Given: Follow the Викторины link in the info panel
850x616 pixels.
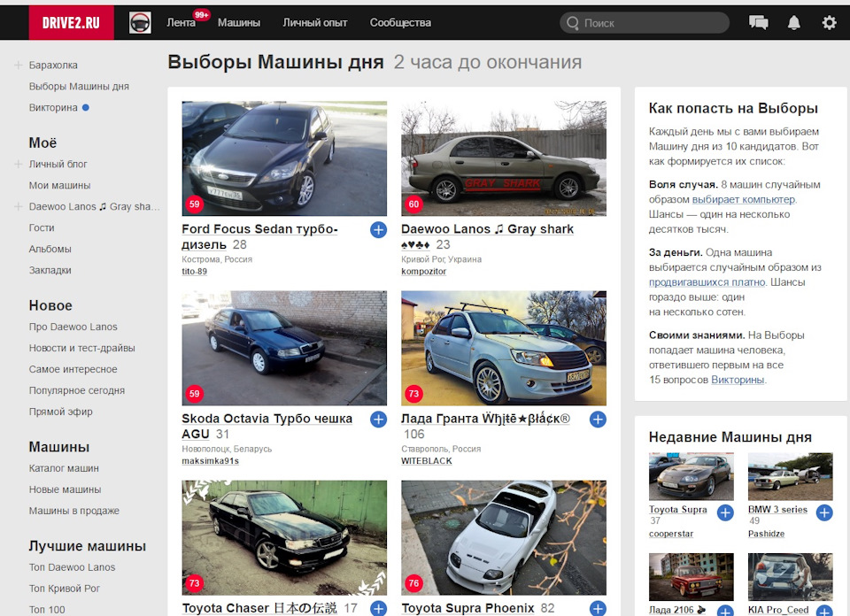Looking at the screenshot, I should click(x=738, y=380).
